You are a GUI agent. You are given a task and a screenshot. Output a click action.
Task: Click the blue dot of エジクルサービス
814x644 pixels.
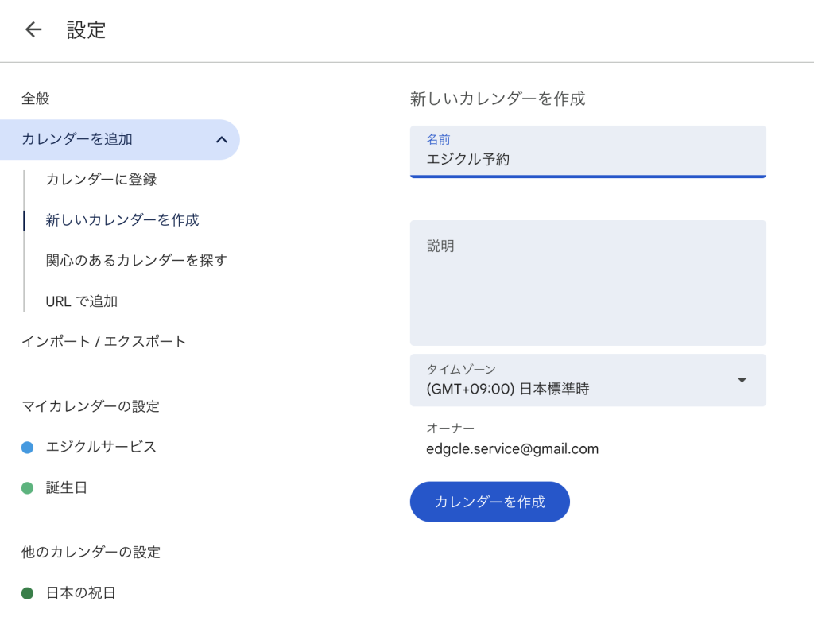pyautogui.click(x=28, y=447)
